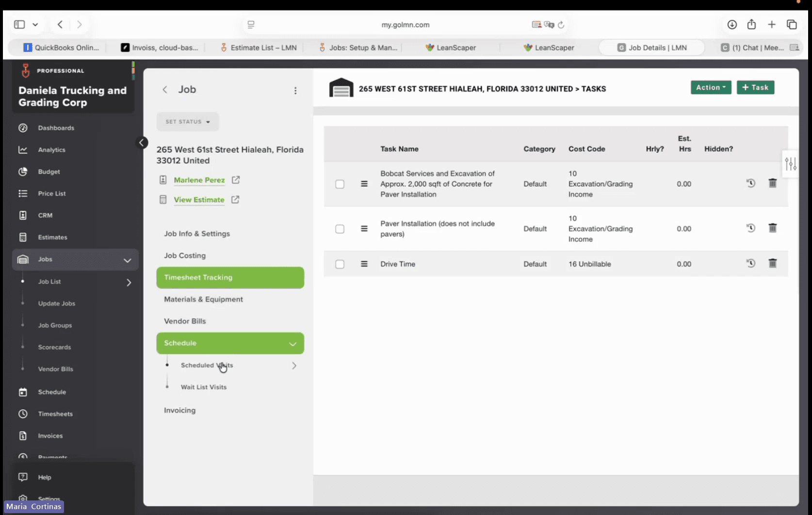Reload the page in Safari
Viewport: 812px width, 515px height.
pyautogui.click(x=561, y=25)
